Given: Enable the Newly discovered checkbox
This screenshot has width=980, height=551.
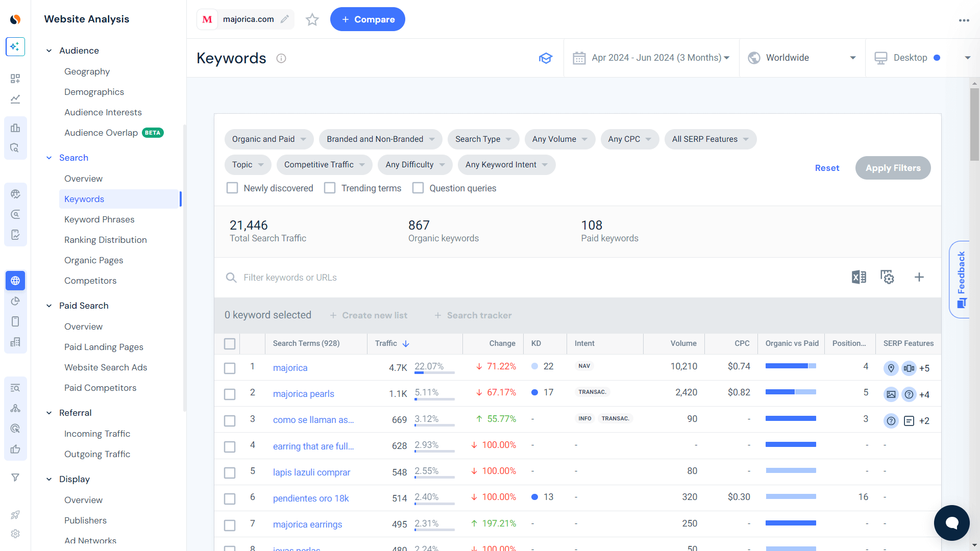Looking at the screenshot, I should click(232, 188).
